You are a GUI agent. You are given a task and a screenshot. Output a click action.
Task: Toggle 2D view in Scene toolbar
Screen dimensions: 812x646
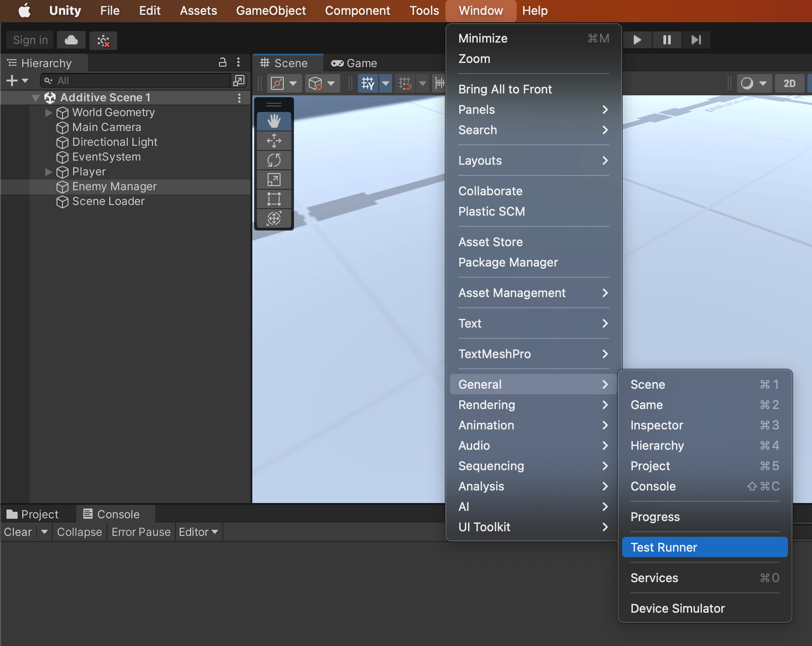pos(790,83)
